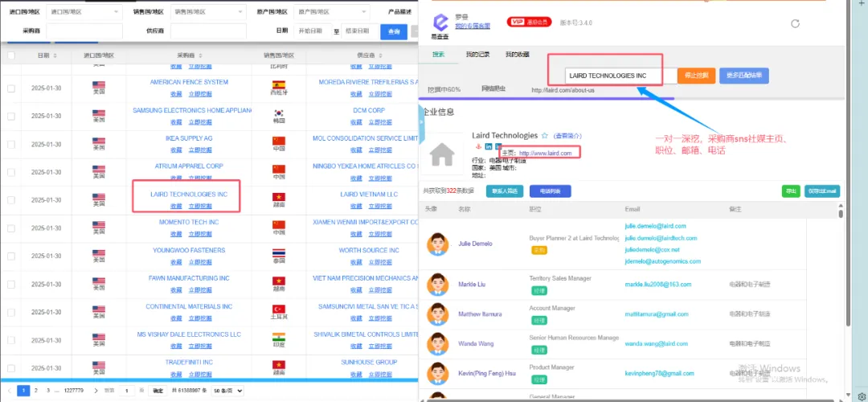868x402 pixels.
Task: Check the AMERICAN FENCE SYSTEM row checkbox
Action: pyautogui.click(x=11, y=88)
